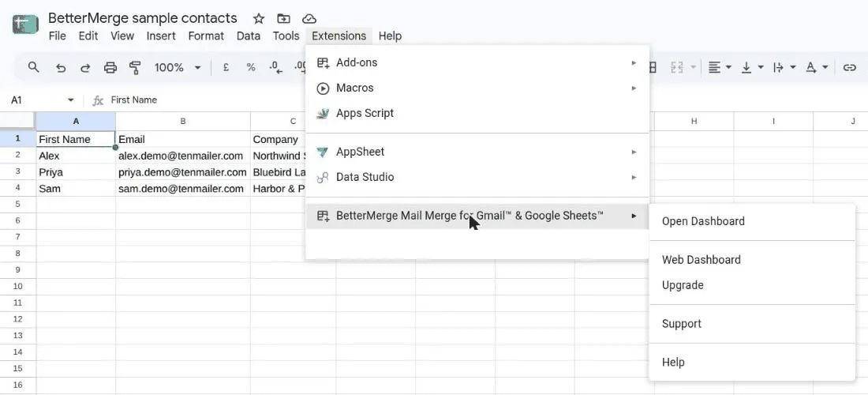Format as percent
This screenshot has height=395, width=868.
(x=251, y=68)
